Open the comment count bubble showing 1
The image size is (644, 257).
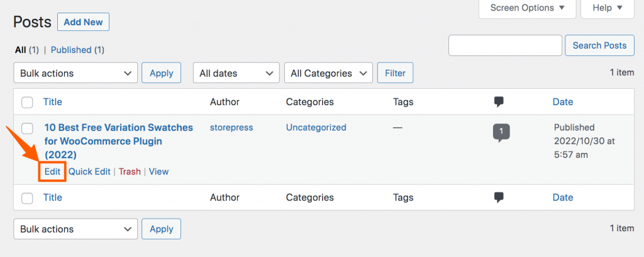tap(501, 133)
